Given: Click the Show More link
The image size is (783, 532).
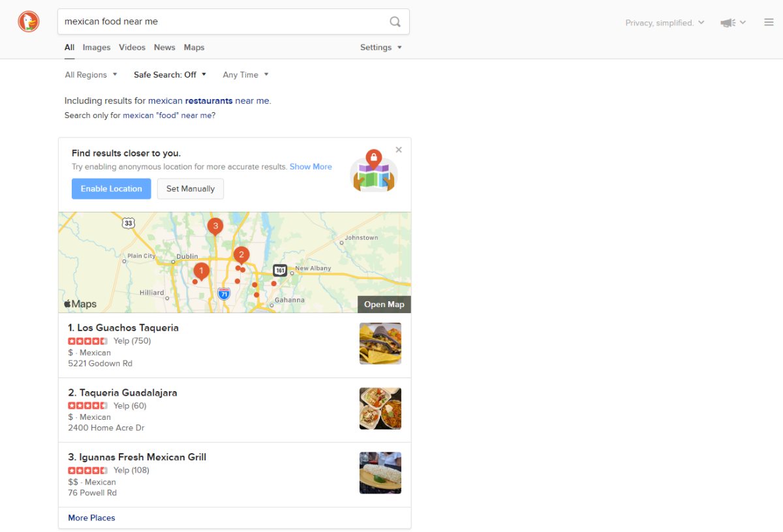Looking at the screenshot, I should click(x=311, y=167).
